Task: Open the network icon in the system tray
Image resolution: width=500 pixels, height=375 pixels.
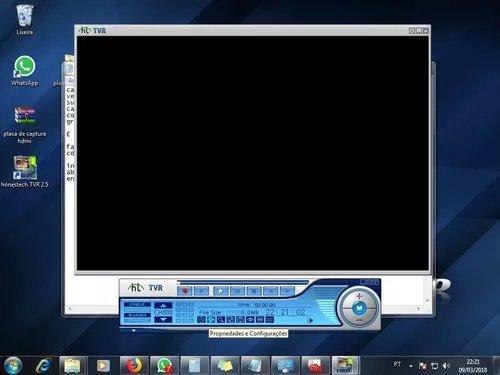Action: [435, 366]
